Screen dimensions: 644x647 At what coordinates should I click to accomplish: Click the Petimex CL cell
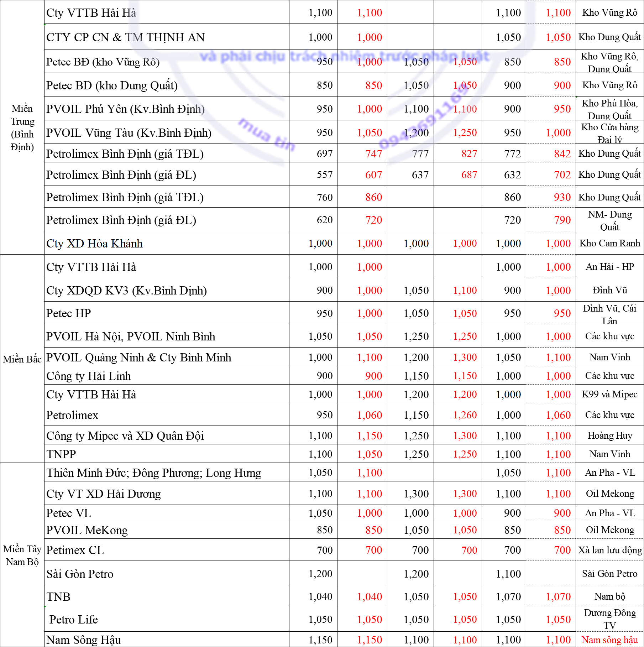(167, 550)
